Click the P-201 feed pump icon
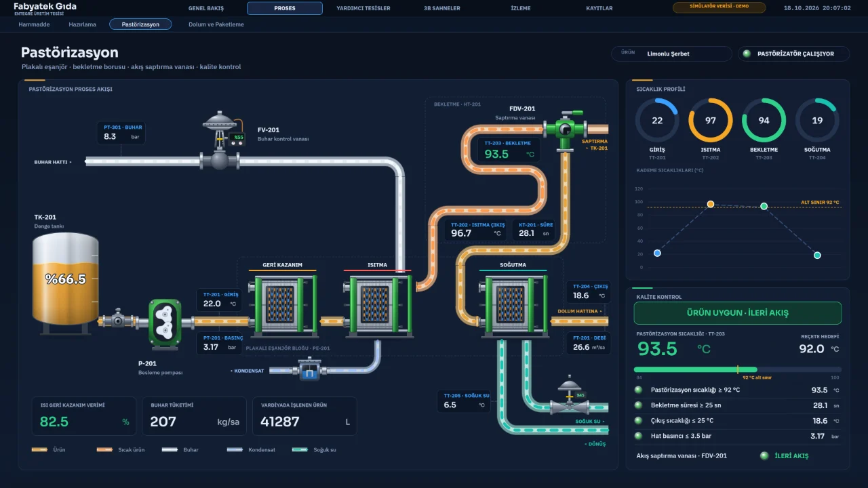 (165, 324)
